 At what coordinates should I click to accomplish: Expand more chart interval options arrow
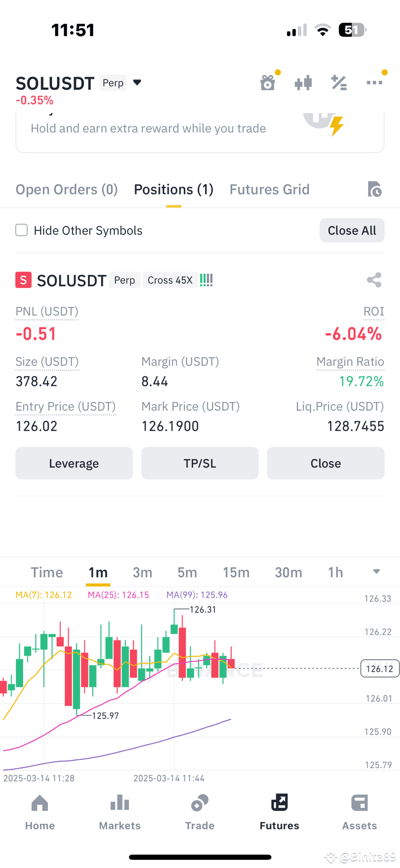tap(376, 572)
